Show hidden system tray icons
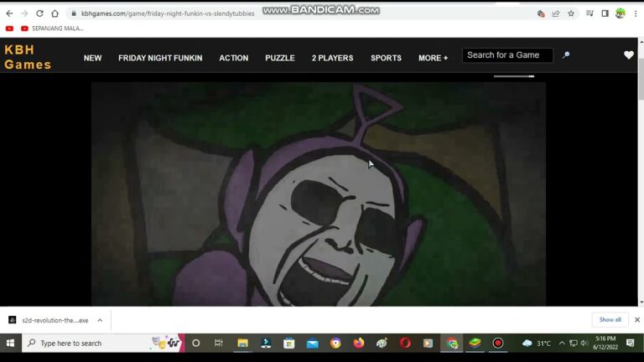The height and width of the screenshot is (362, 644). pyautogui.click(x=562, y=343)
